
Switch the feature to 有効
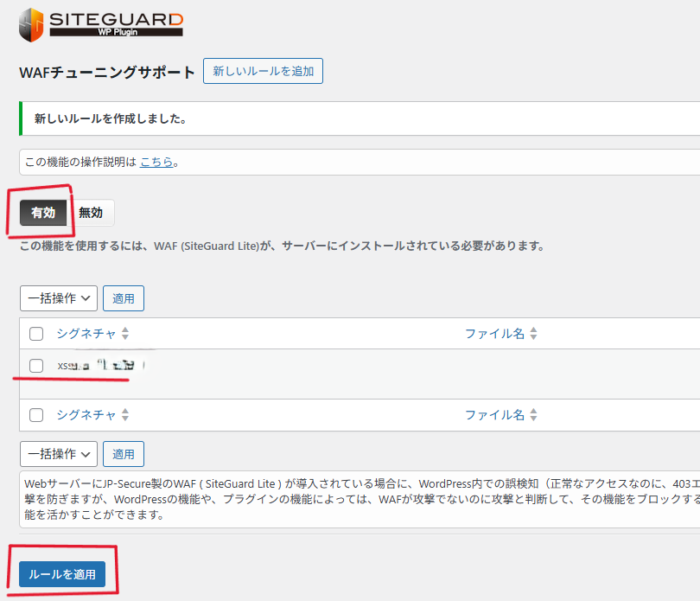(43, 213)
